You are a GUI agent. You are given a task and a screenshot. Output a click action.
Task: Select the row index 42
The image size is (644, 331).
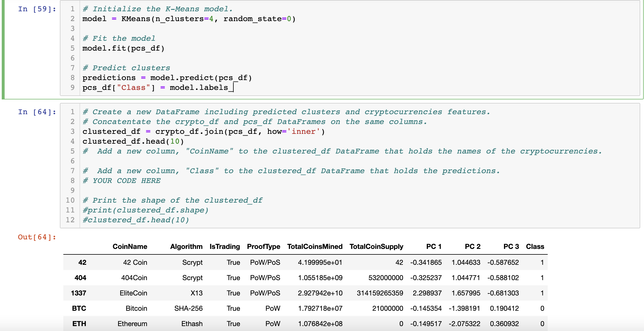click(x=82, y=262)
